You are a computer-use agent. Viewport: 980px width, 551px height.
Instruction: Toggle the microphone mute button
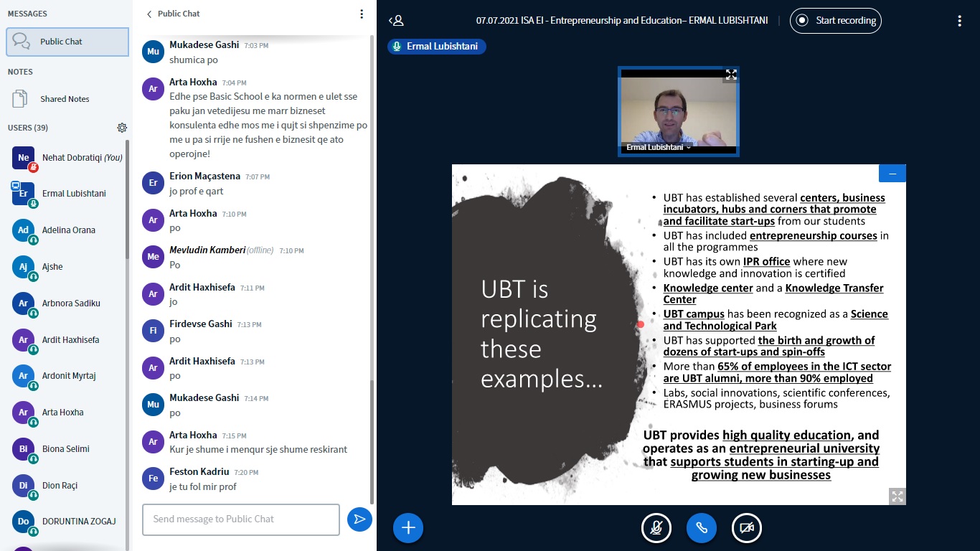(x=656, y=528)
